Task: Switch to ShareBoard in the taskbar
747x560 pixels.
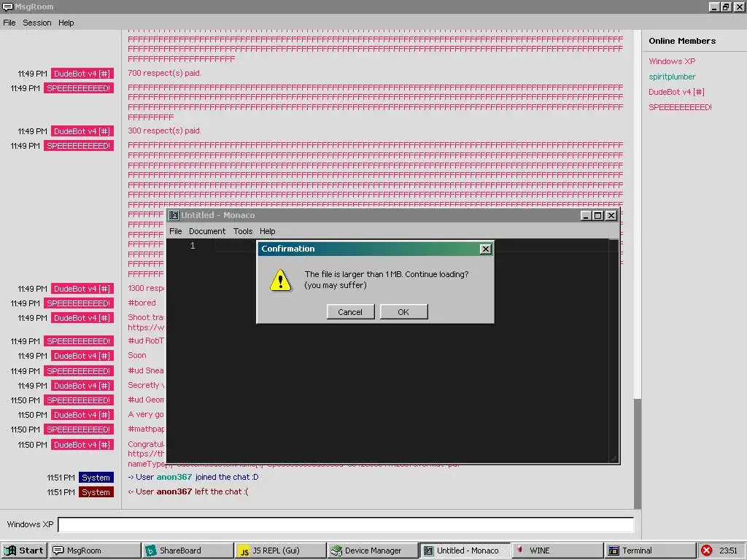Action: point(188,551)
